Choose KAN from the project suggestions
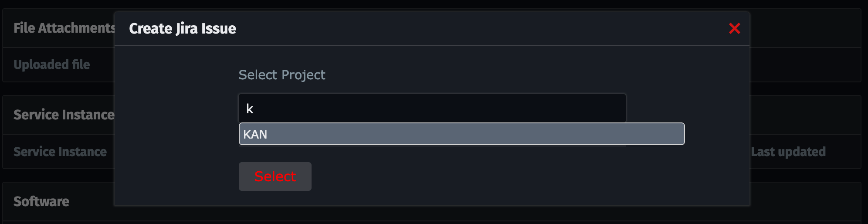 pyautogui.click(x=461, y=134)
